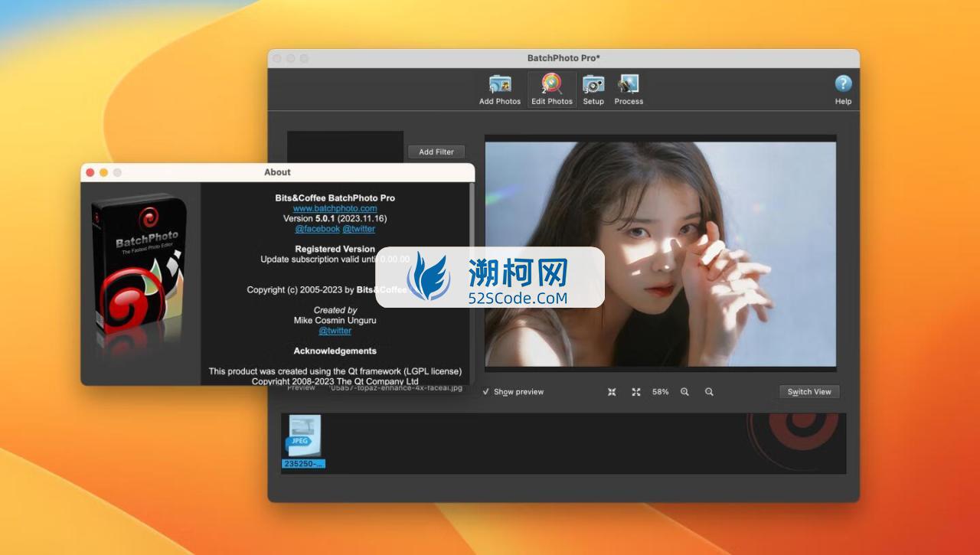This screenshot has width=980, height=555.
Task: Open the Add Photos step in toolbar
Action: pyautogui.click(x=500, y=90)
